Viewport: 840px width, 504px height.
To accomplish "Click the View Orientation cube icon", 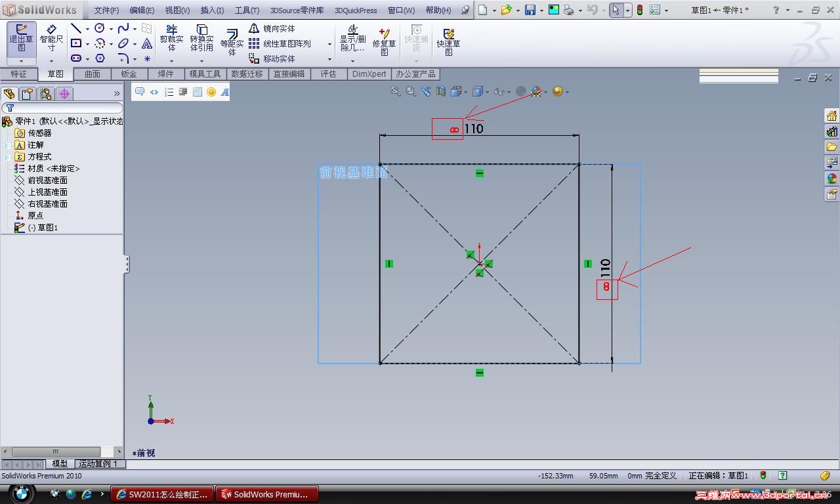I will coord(456,92).
